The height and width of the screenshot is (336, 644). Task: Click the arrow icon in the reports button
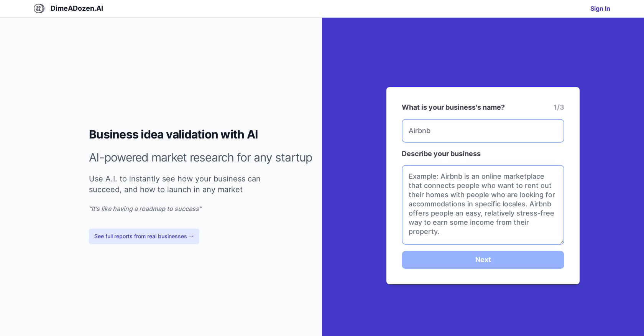pyautogui.click(x=192, y=236)
